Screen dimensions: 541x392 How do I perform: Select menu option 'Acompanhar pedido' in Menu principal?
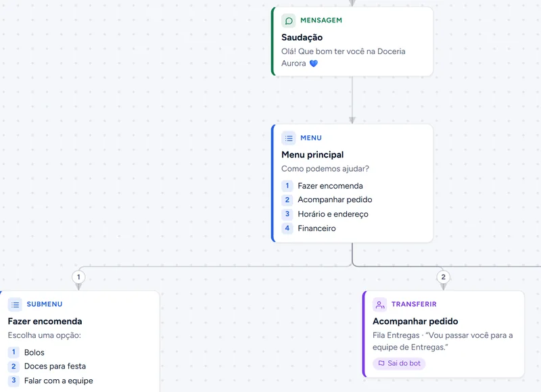[x=335, y=199]
